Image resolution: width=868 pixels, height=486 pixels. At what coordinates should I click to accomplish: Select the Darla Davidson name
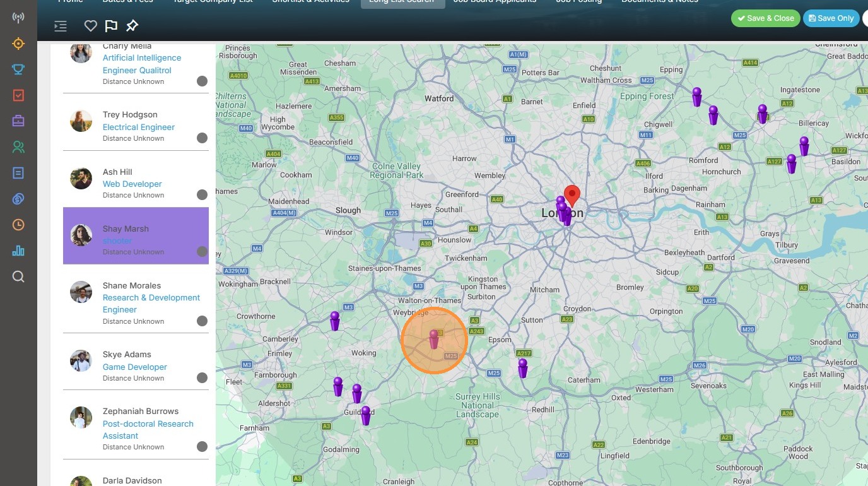[x=132, y=480]
